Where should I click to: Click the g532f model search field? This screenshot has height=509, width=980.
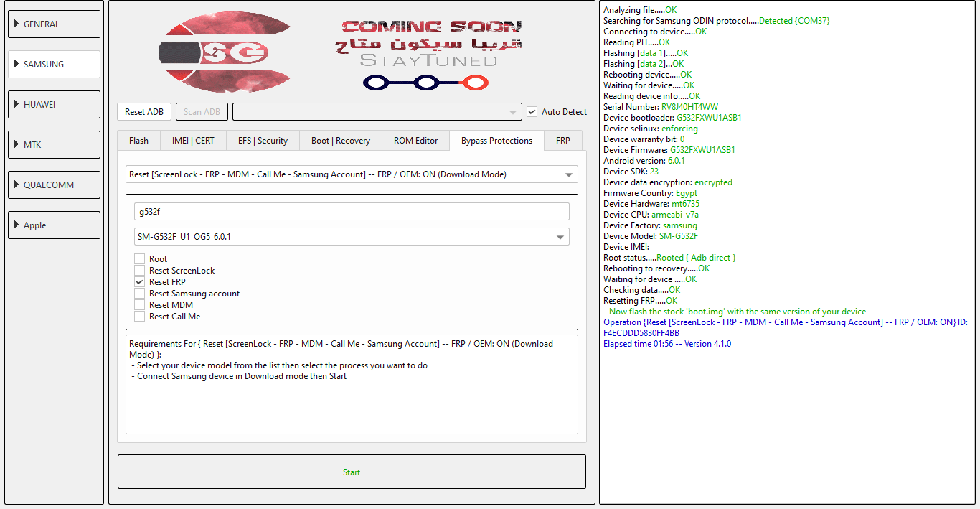(x=352, y=212)
